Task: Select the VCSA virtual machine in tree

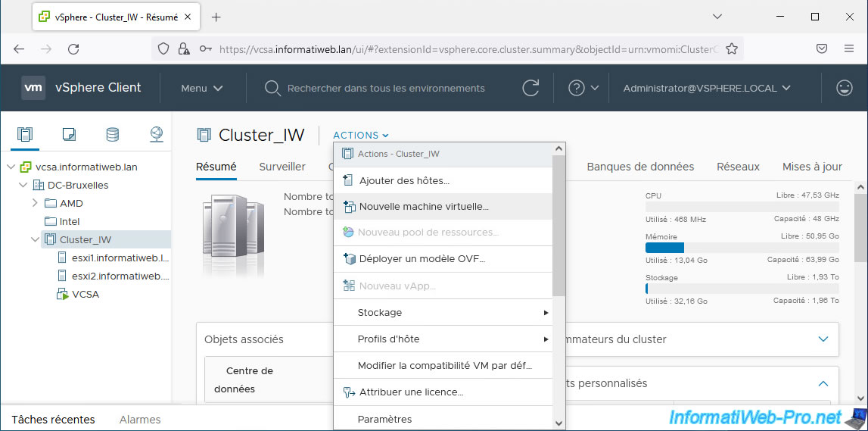Action: click(85, 294)
